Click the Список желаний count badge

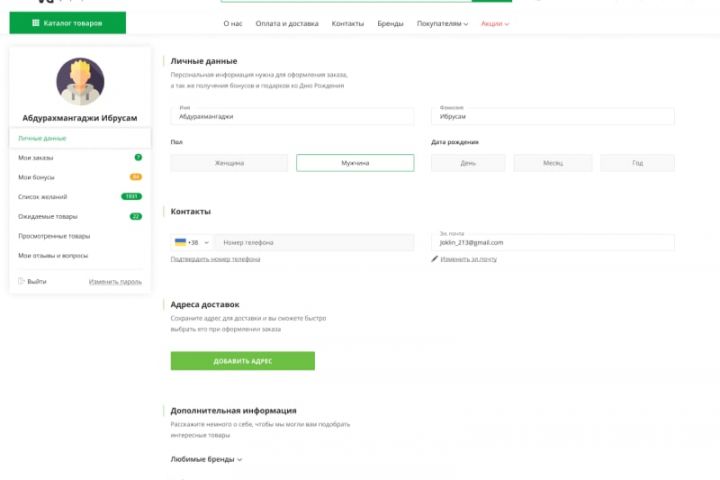click(x=132, y=196)
